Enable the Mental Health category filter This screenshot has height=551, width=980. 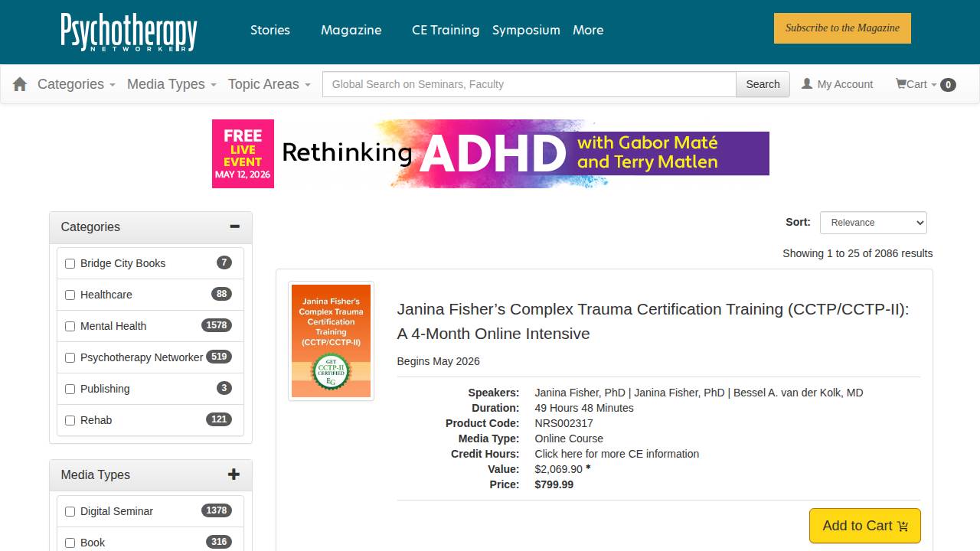(x=70, y=326)
